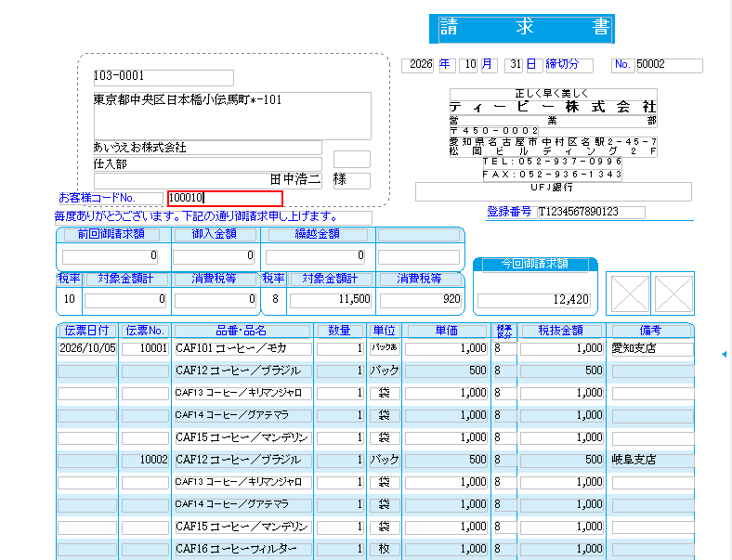
Task: Click the company name あいうえお株式会社 field
Action: coord(207,148)
